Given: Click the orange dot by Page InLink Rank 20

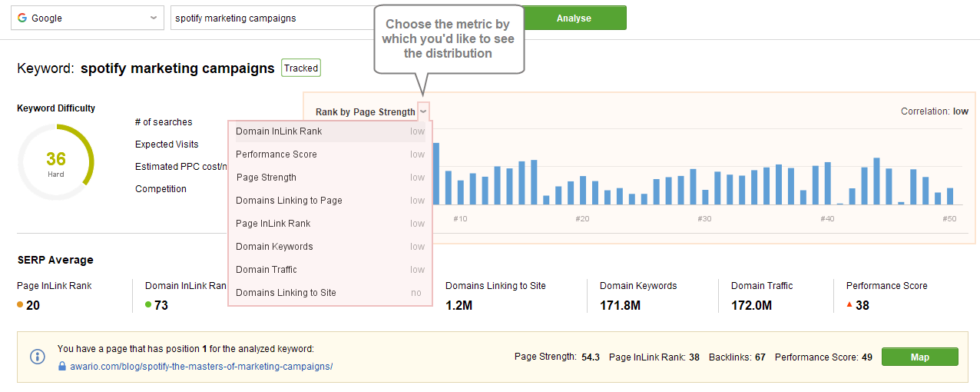Looking at the screenshot, I should (x=21, y=305).
